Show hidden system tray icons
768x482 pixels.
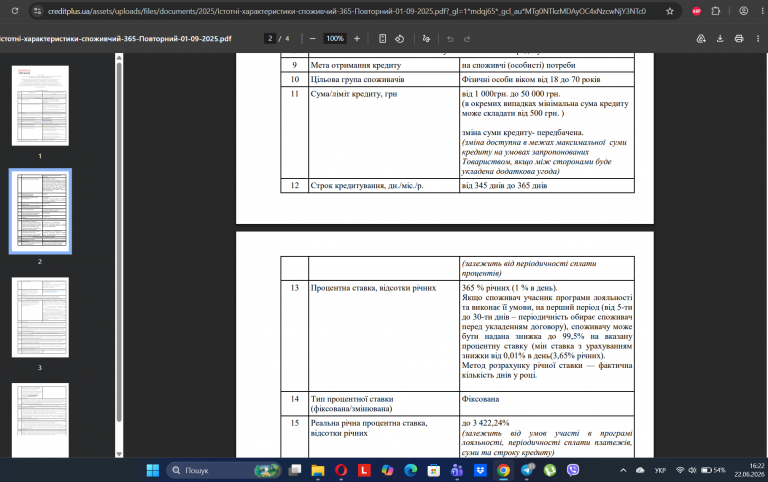click(623, 470)
